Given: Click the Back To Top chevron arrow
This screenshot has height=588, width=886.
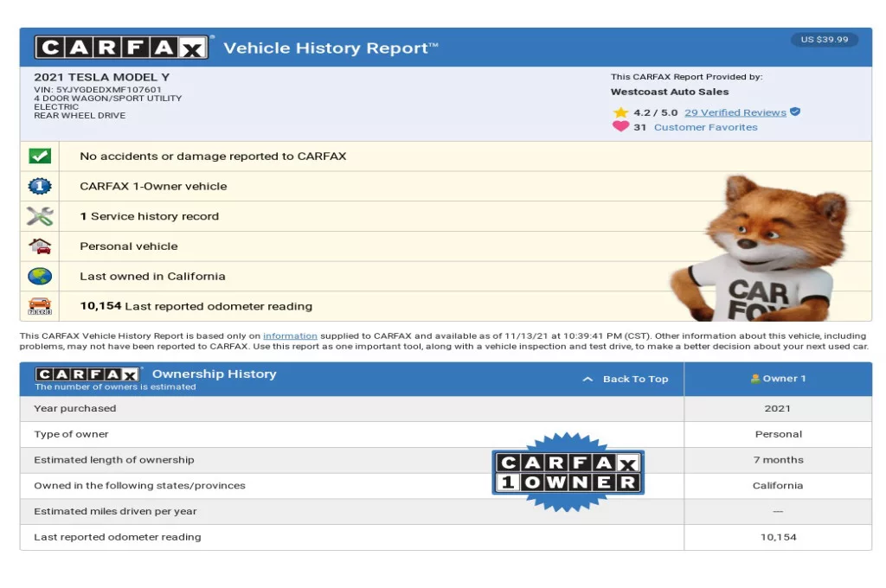Looking at the screenshot, I should (x=588, y=379).
